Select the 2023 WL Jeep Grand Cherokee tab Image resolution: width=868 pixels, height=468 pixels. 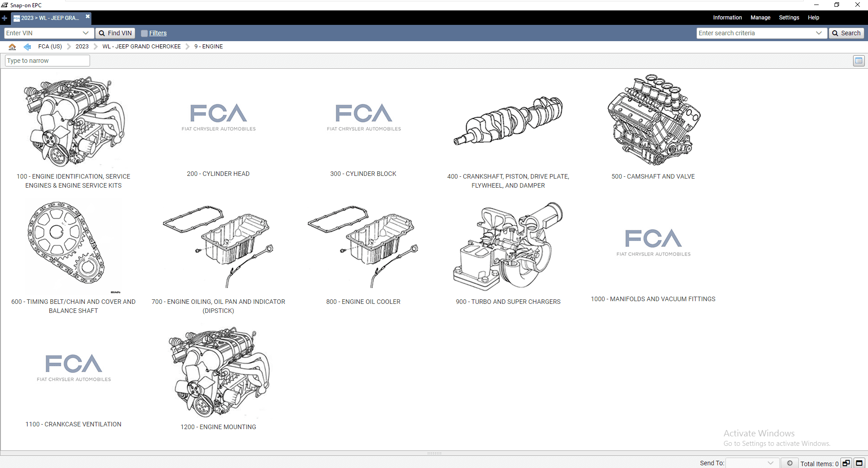point(48,18)
